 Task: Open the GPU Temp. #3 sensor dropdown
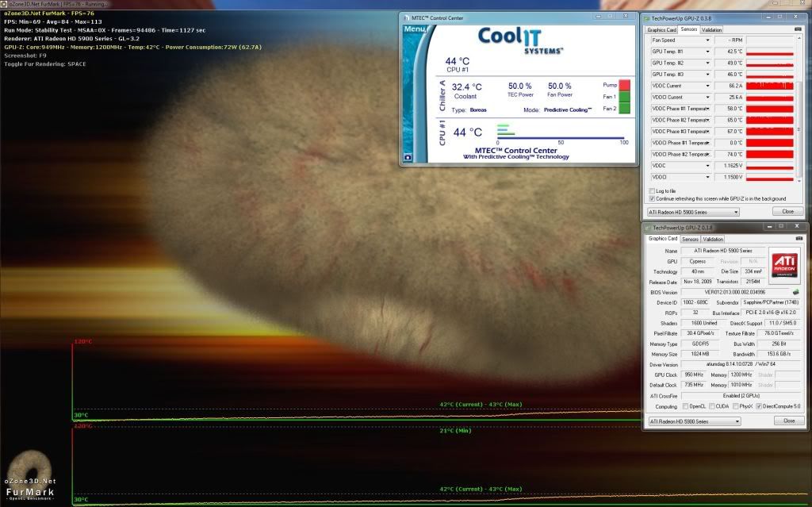[x=707, y=74]
